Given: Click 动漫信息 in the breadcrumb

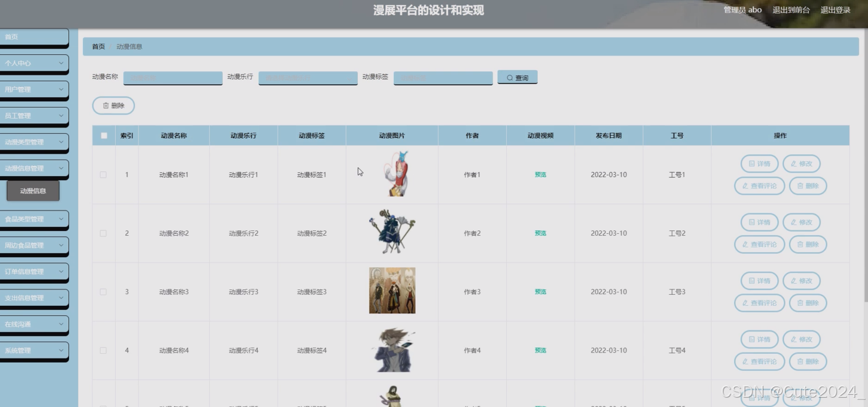Looking at the screenshot, I should (129, 47).
